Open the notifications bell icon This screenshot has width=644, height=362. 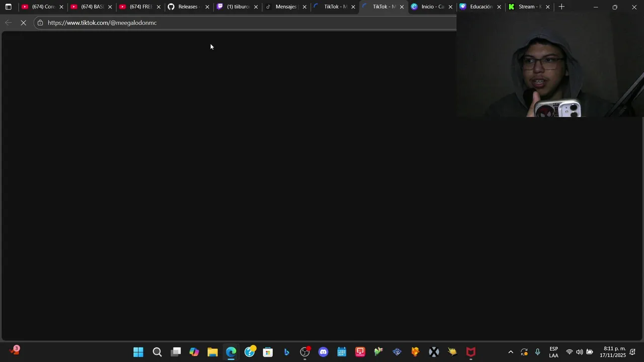633,352
